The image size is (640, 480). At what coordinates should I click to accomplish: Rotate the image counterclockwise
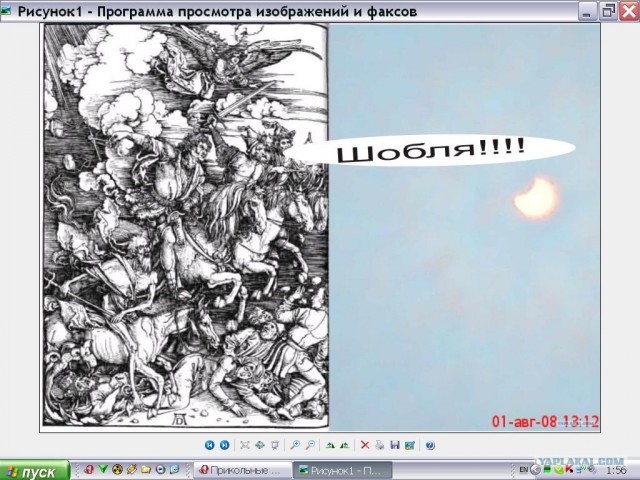tap(345, 445)
